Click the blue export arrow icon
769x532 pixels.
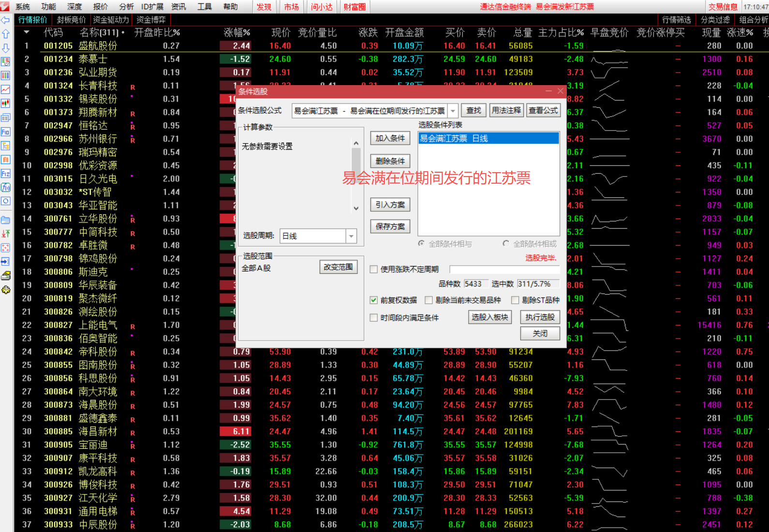tap(6, 261)
